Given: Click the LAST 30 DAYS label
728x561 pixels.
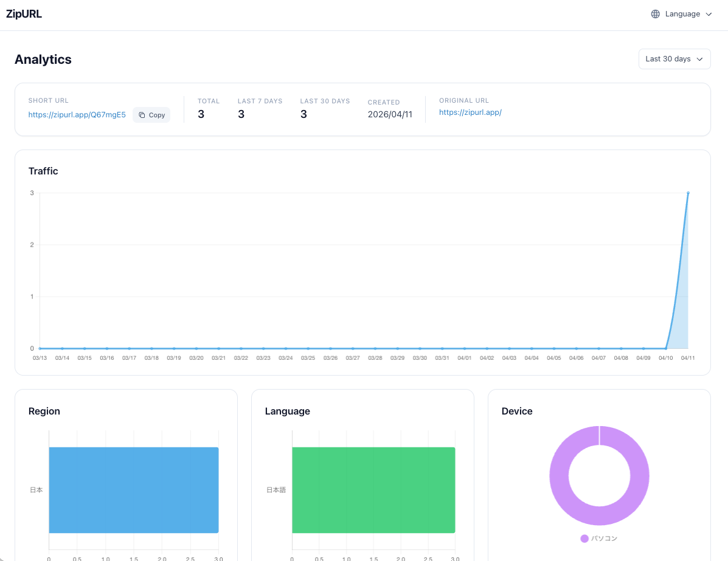Looking at the screenshot, I should (325, 101).
